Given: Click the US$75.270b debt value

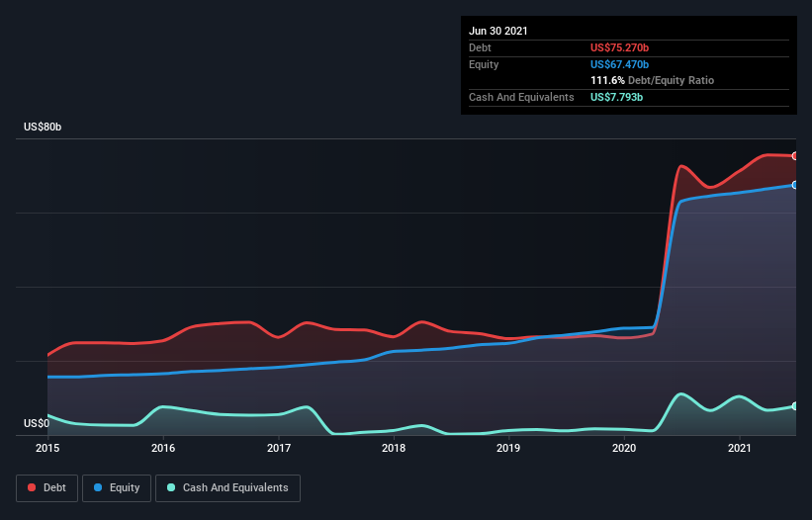Looking at the screenshot, I should tap(619, 47).
